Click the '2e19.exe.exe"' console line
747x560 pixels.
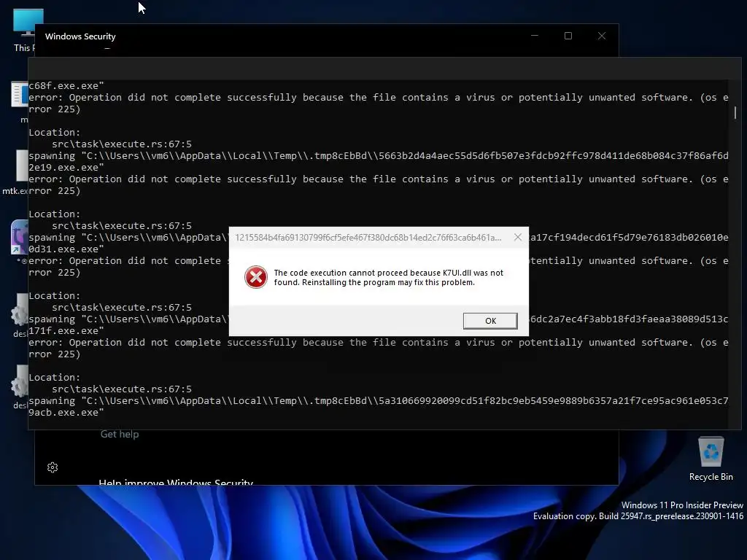[66, 167]
